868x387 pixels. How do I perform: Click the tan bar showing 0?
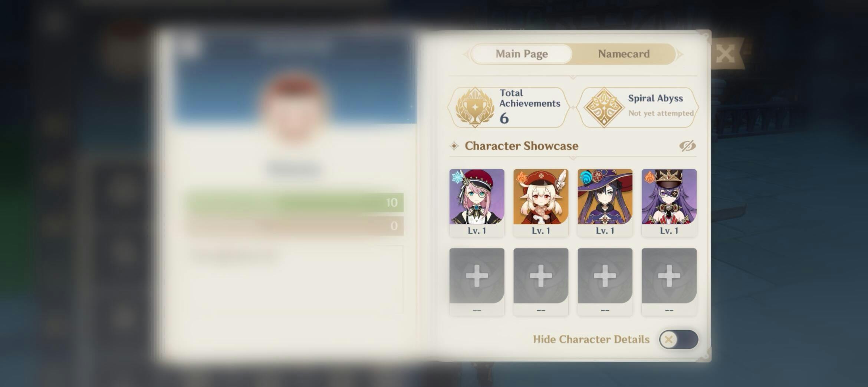pyautogui.click(x=295, y=226)
